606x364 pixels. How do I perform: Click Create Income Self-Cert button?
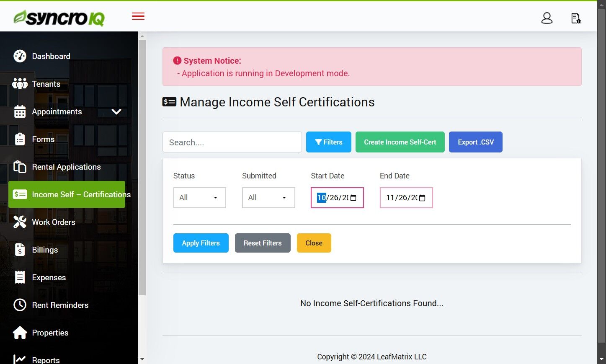400,142
